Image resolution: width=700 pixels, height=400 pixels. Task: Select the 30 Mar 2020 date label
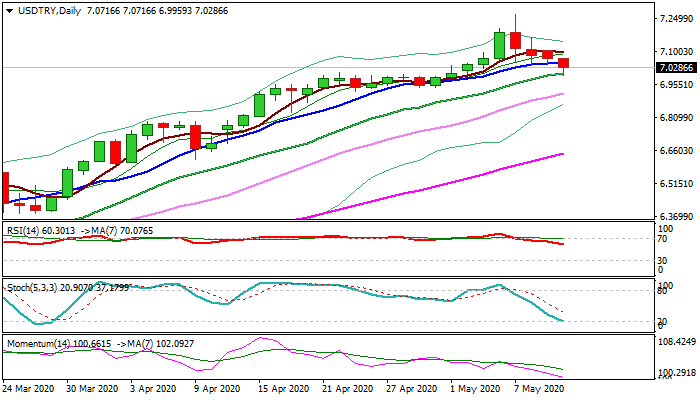tap(92, 389)
